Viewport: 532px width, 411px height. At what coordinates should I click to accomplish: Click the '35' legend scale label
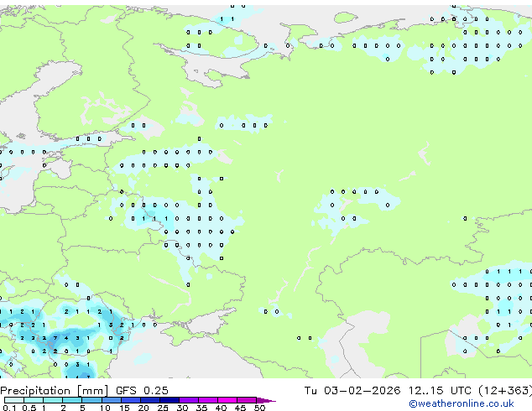click(201, 408)
